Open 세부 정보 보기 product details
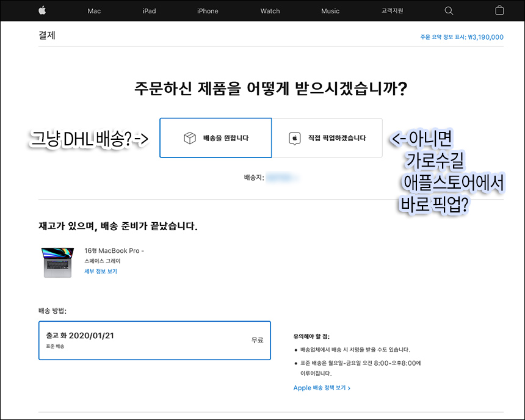This screenshot has height=420, width=525. point(101,271)
